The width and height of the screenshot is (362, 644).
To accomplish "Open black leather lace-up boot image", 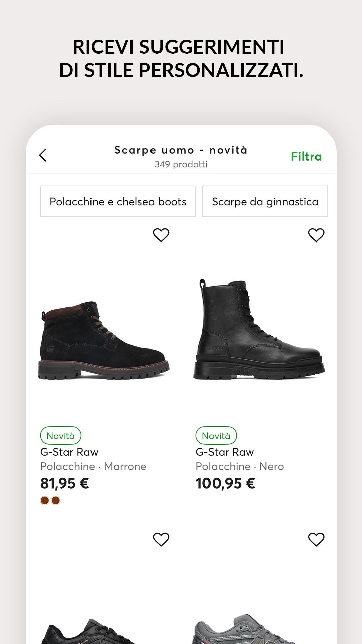I will coord(259,330).
